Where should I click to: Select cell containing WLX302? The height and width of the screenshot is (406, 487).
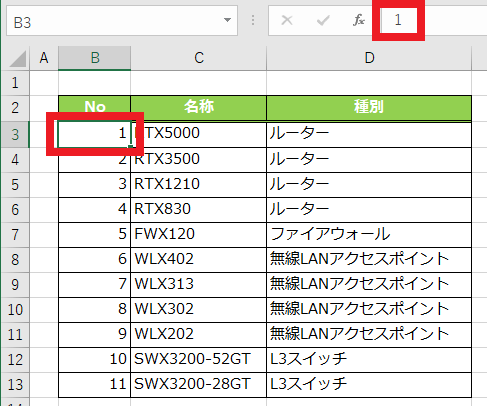click(x=199, y=310)
